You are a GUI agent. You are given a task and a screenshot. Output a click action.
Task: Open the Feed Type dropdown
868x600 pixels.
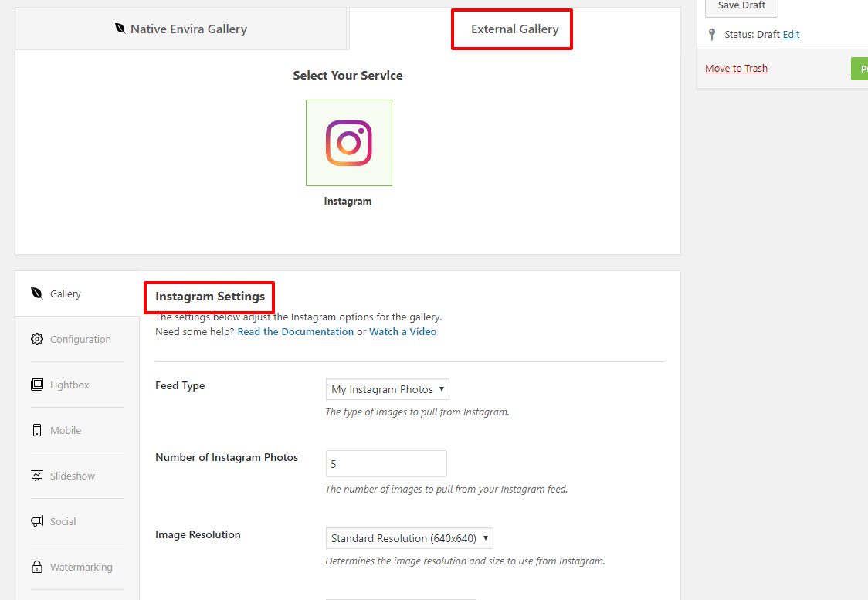click(388, 389)
